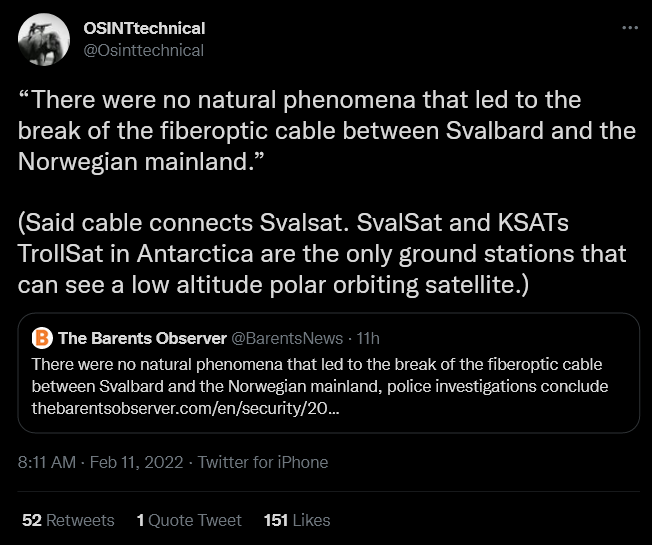Click the 52 retweet count number
The image size is (652, 545).
pyautogui.click(x=32, y=520)
